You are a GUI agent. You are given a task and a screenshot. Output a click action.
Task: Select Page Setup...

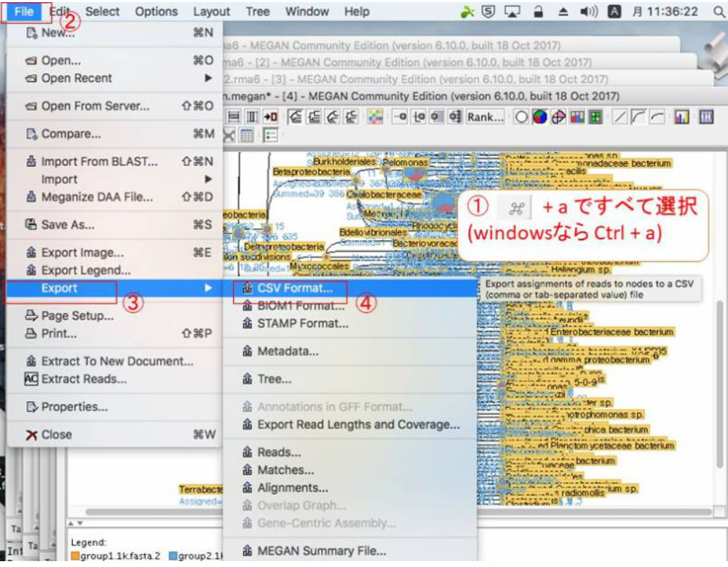point(115,316)
